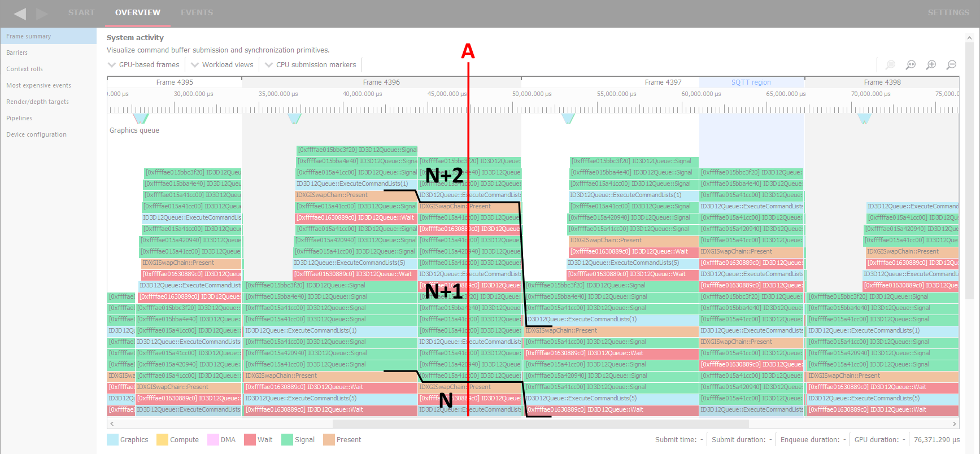Switch to the Events tab

pos(197,12)
